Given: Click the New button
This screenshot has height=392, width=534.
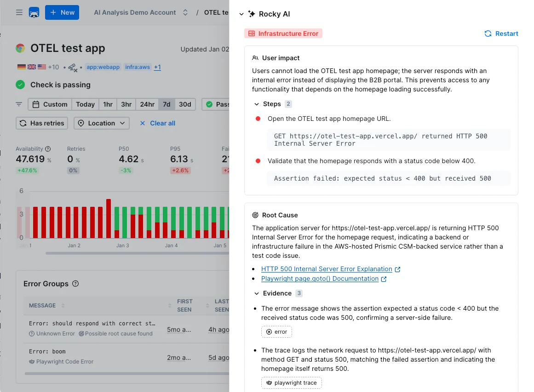Looking at the screenshot, I should coord(62,12).
